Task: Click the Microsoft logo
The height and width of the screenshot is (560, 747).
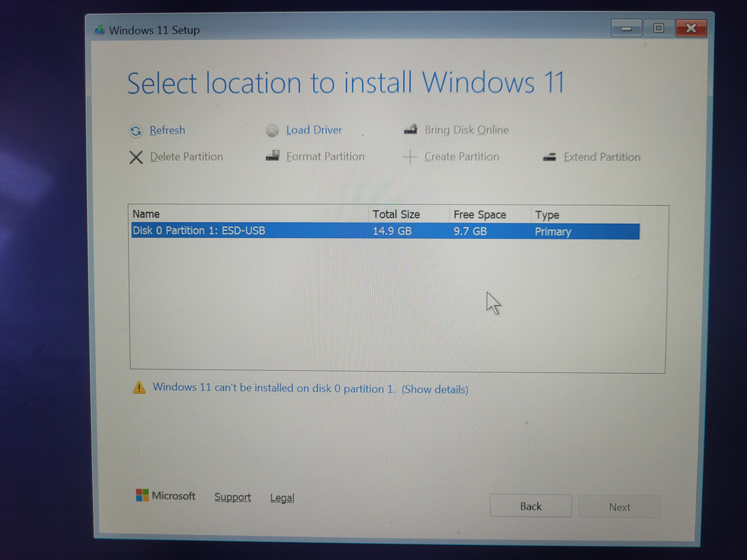Action: (x=165, y=495)
